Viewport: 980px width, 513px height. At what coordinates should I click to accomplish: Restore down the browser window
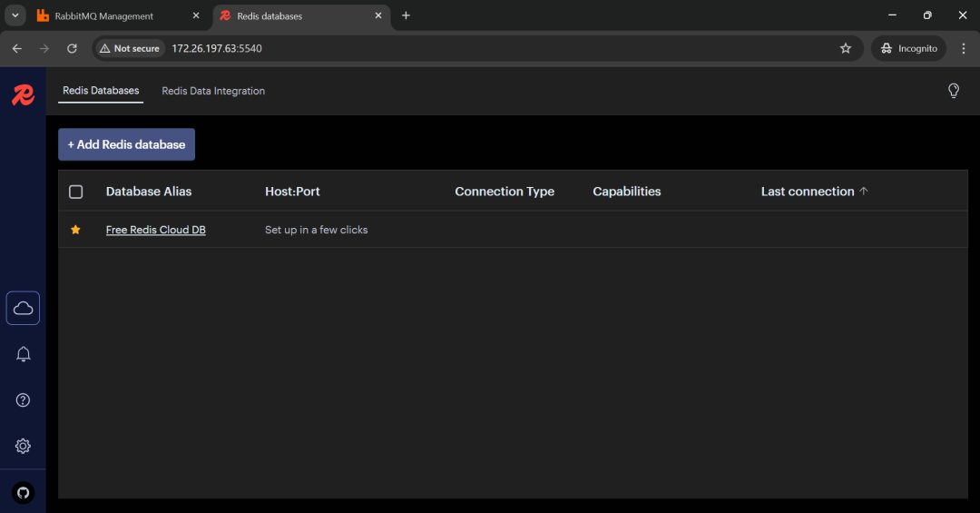(926, 15)
